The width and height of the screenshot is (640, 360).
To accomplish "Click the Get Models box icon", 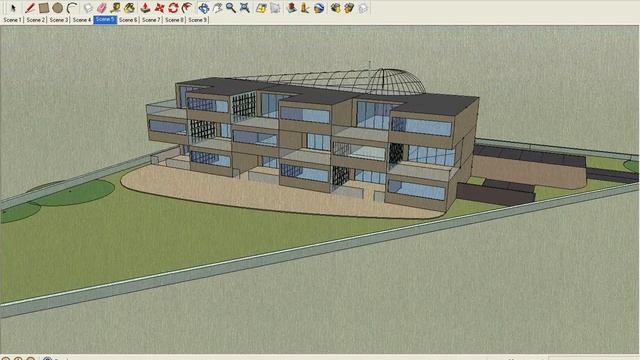I will (335, 8).
